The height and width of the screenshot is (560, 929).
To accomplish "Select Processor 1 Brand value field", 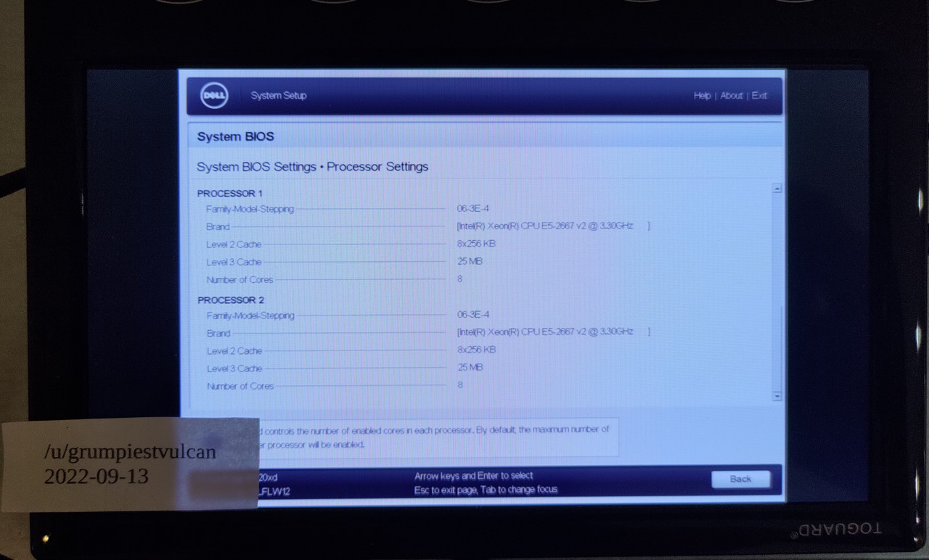I will [553, 226].
